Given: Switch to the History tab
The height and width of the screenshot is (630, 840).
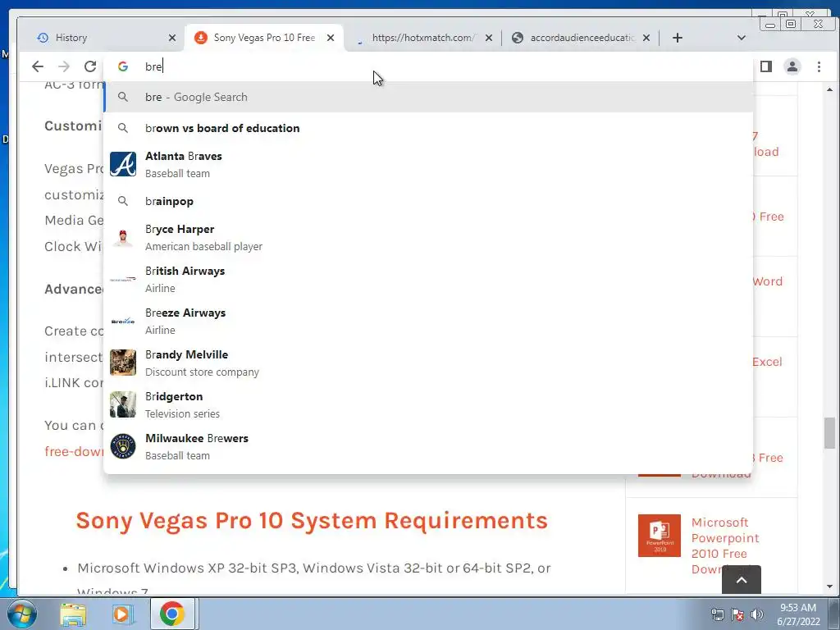Looking at the screenshot, I should pos(102,38).
